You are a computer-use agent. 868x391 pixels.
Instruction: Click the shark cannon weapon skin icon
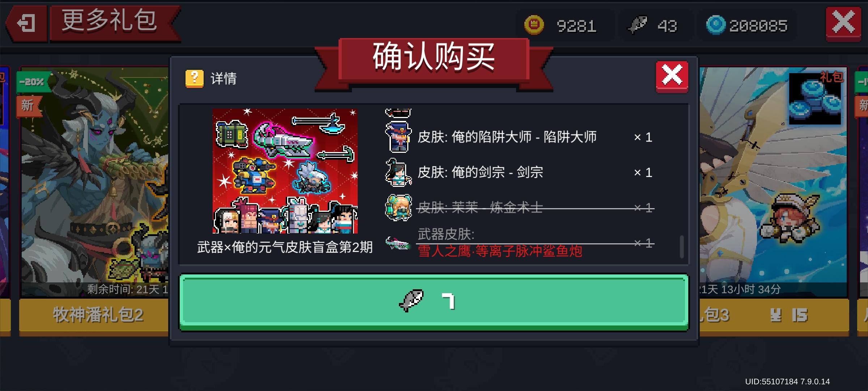click(397, 243)
